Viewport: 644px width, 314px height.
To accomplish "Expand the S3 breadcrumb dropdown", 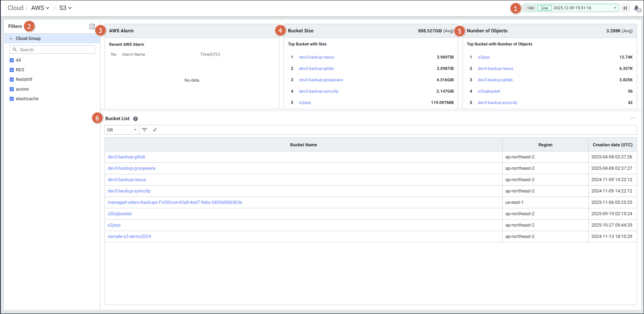I will click(x=65, y=8).
